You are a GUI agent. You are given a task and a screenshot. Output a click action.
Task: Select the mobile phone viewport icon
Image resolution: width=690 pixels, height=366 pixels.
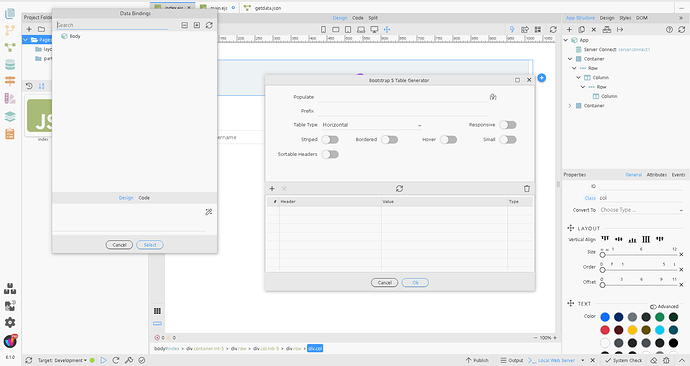(323, 29)
